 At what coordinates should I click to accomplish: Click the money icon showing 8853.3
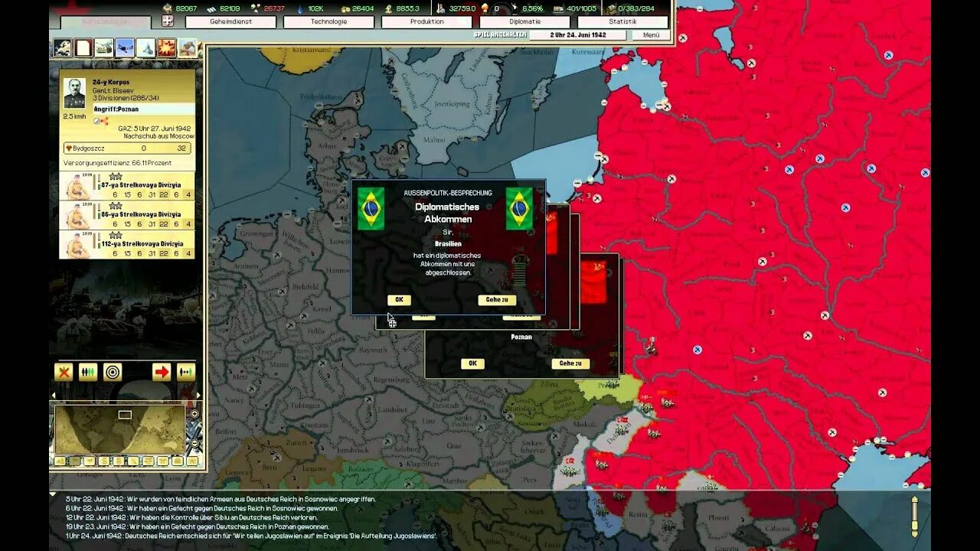pos(389,8)
